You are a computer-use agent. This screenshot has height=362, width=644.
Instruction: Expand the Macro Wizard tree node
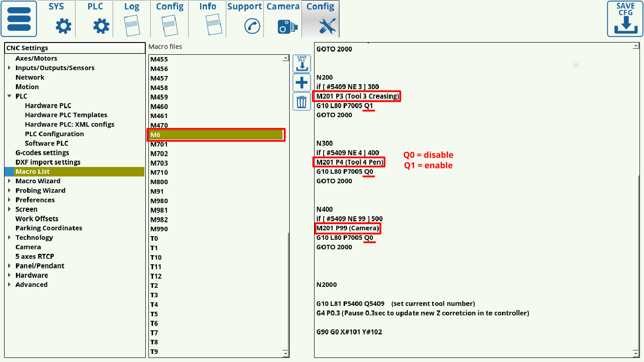pos(10,181)
